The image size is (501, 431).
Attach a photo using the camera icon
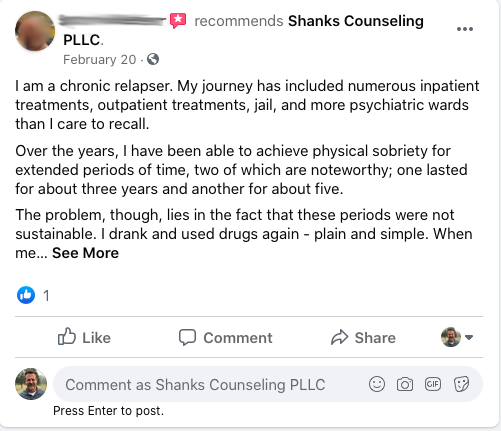(405, 384)
